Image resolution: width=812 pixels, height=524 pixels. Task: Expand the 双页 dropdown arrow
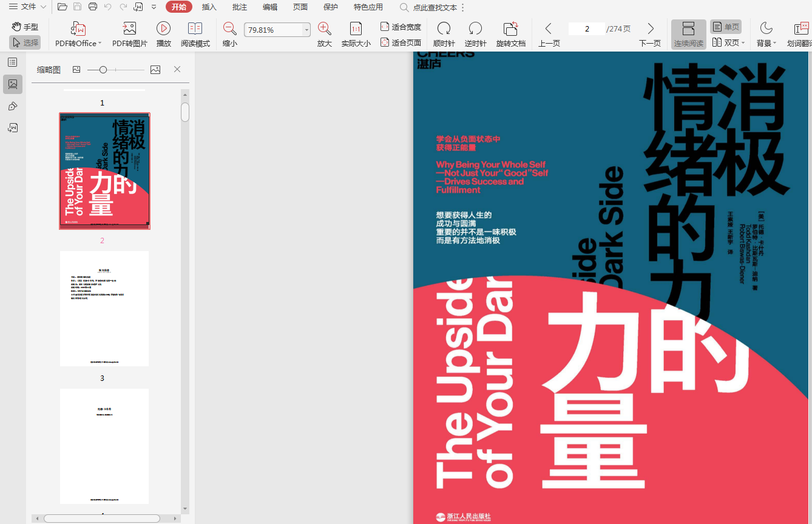tap(744, 44)
